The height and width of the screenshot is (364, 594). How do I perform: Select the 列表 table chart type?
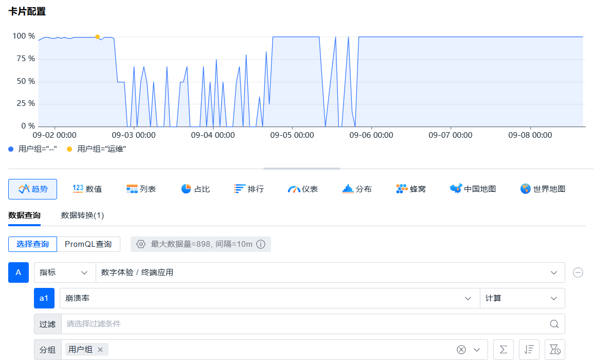point(141,189)
